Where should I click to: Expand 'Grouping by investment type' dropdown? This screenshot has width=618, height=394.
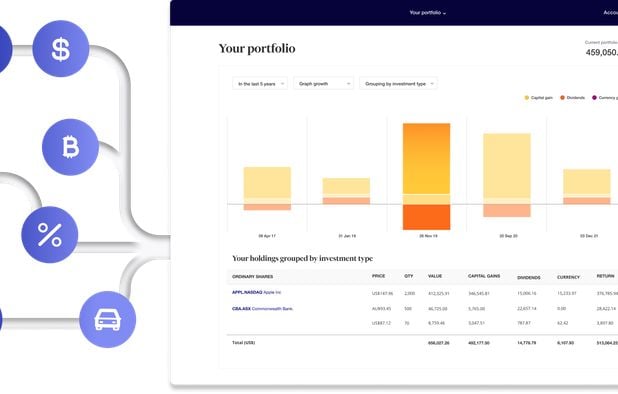(398, 84)
